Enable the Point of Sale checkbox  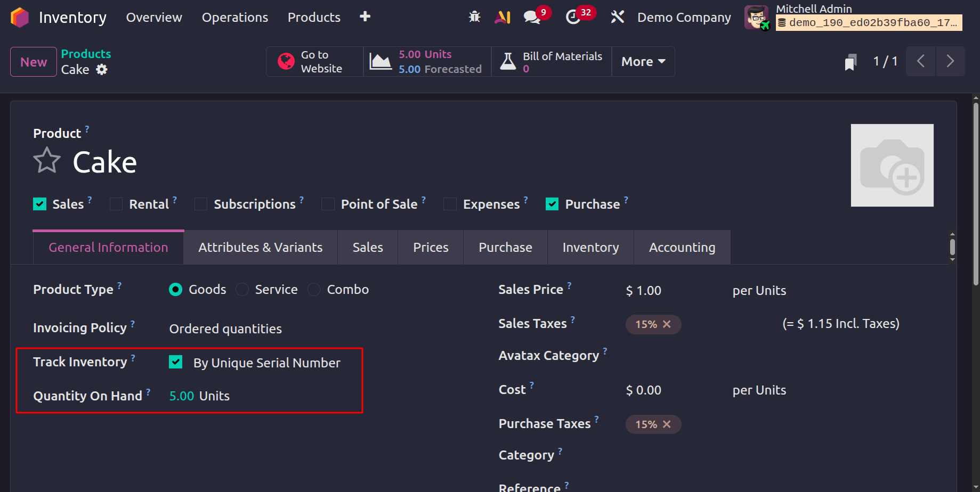pyautogui.click(x=328, y=203)
